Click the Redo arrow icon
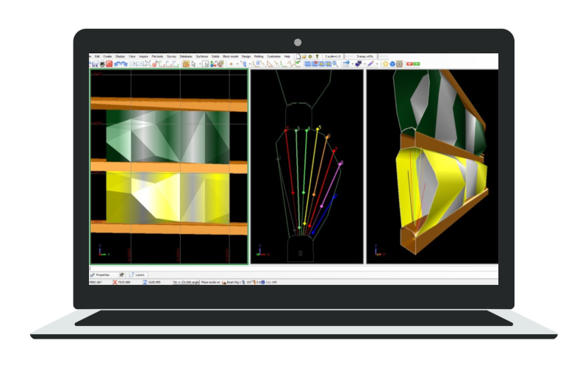This screenshot has height=368, width=588. [x=124, y=64]
